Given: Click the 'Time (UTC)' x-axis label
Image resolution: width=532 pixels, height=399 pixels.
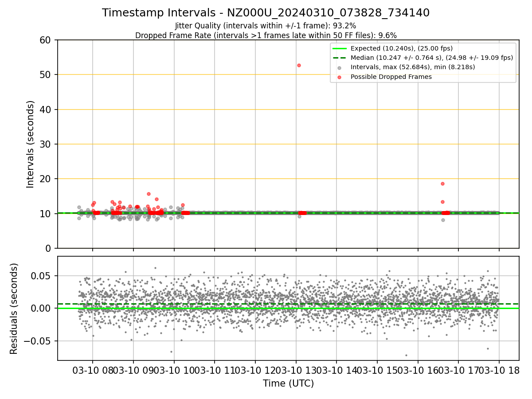Looking at the screenshot, I should 288,383.
